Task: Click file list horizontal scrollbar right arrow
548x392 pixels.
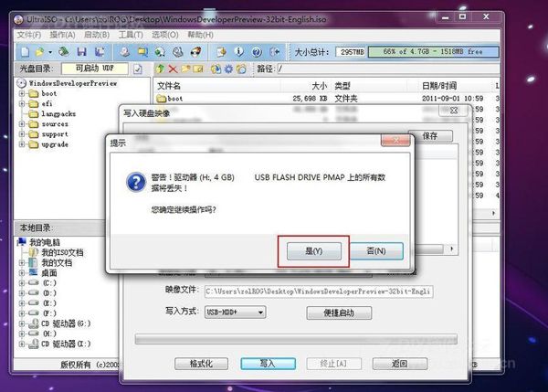Action: pyautogui.click(x=493, y=213)
